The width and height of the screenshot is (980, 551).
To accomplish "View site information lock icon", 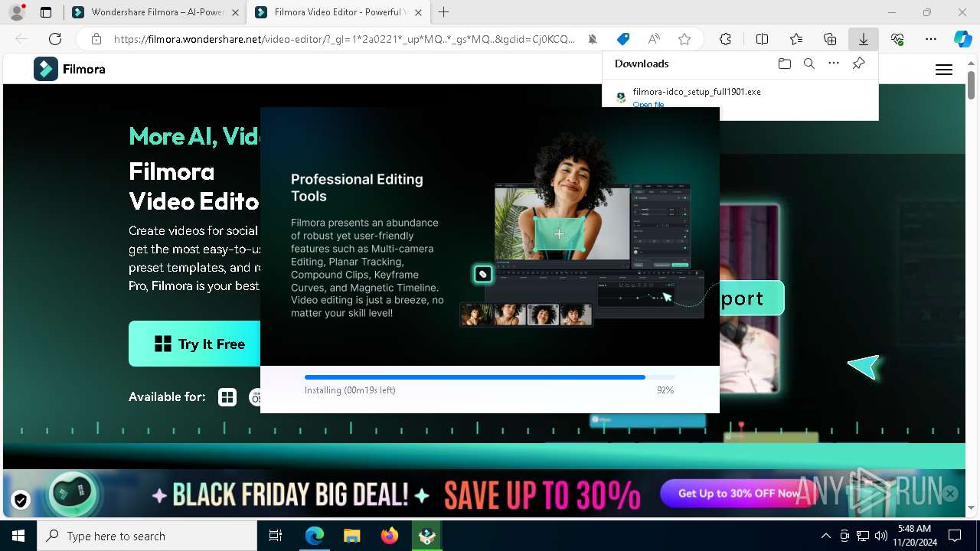I will click(x=96, y=39).
